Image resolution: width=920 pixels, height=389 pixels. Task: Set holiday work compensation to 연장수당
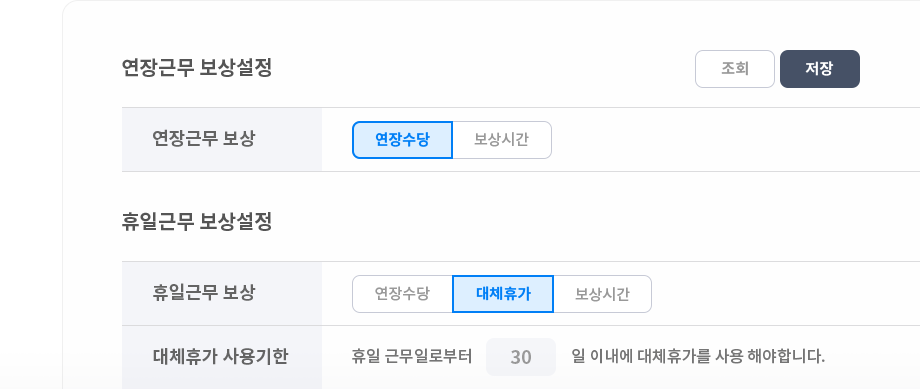402,294
